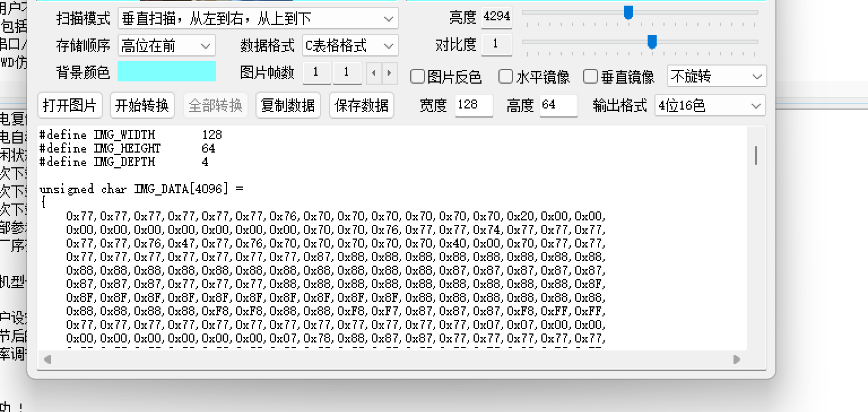Go to the next image frame arrow
Image resolution: width=868 pixels, height=412 pixels.
389,73
